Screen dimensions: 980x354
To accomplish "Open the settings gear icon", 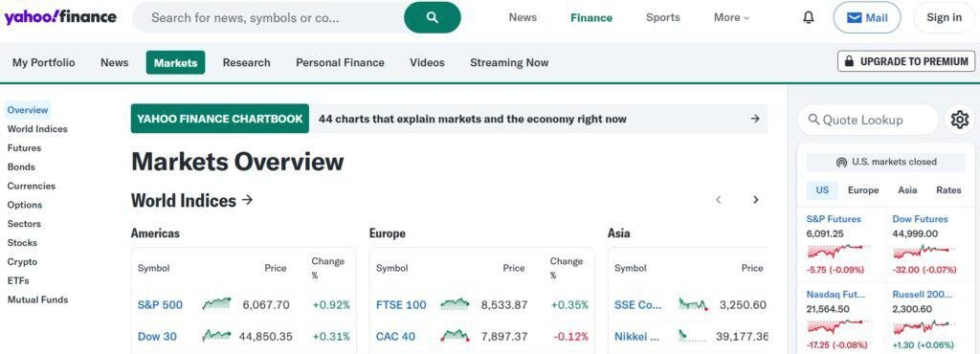I will coord(959,120).
